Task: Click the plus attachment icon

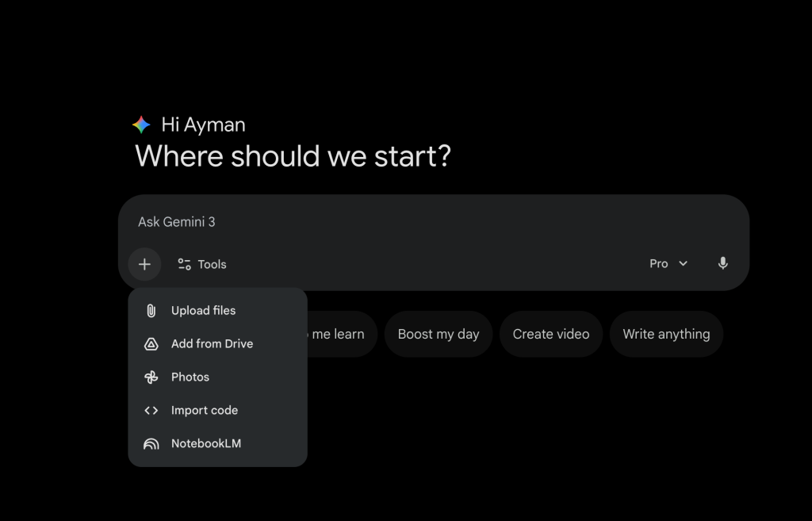Action: point(144,263)
